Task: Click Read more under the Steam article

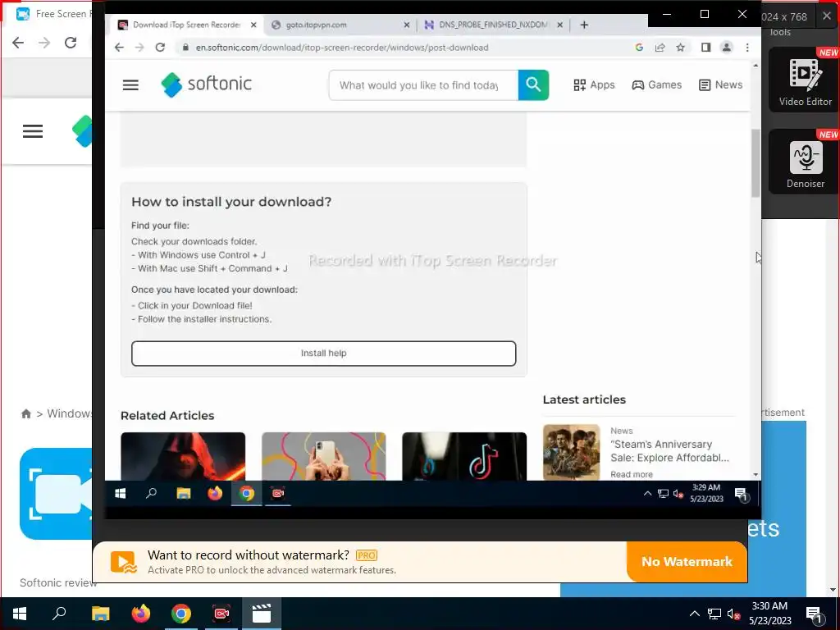Action: [632, 474]
